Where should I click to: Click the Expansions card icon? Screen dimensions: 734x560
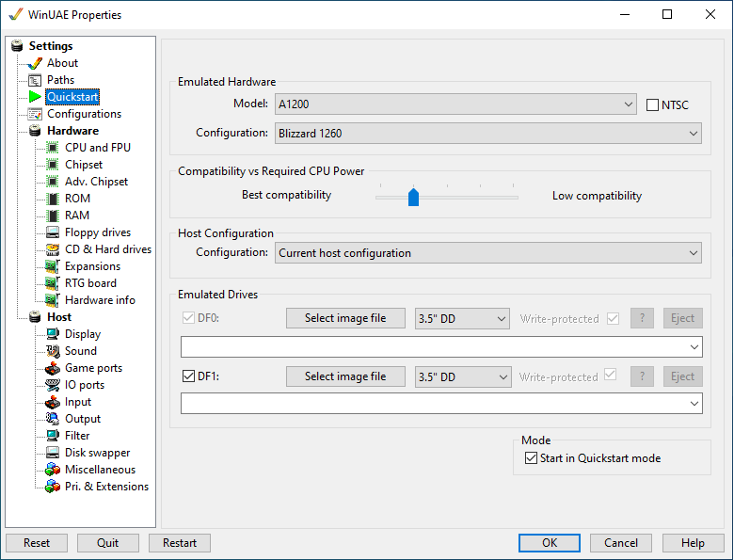[53, 266]
